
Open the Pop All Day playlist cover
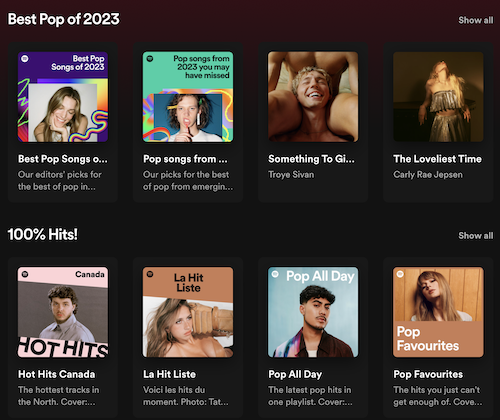(313, 312)
